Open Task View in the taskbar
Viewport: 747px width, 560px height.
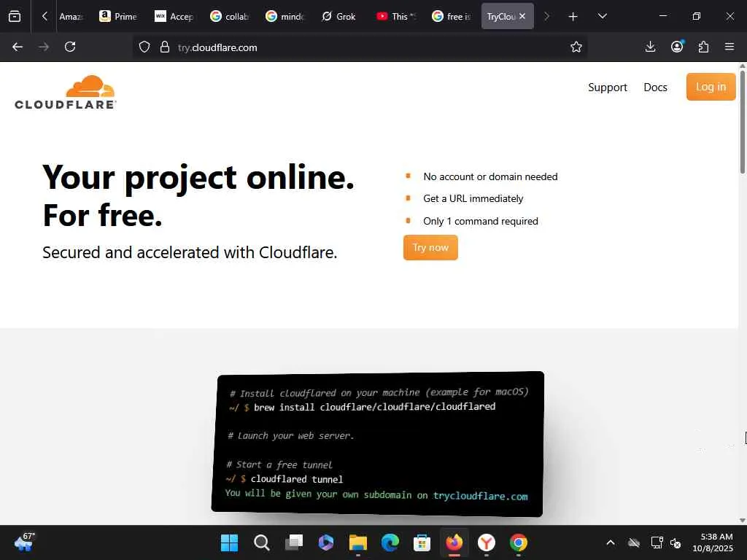[x=294, y=542]
